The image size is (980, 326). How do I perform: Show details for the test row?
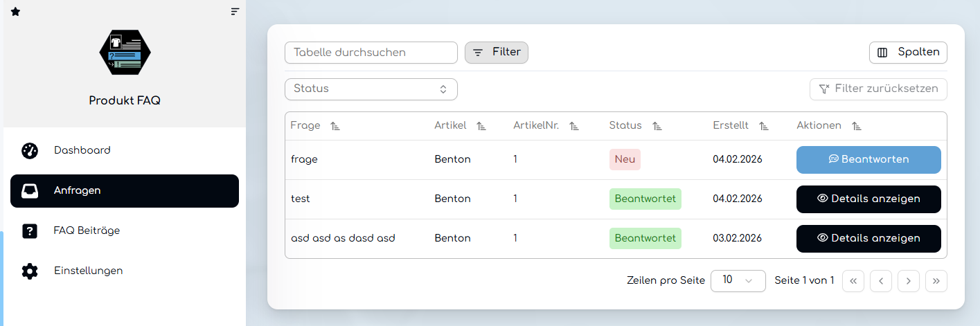868,199
